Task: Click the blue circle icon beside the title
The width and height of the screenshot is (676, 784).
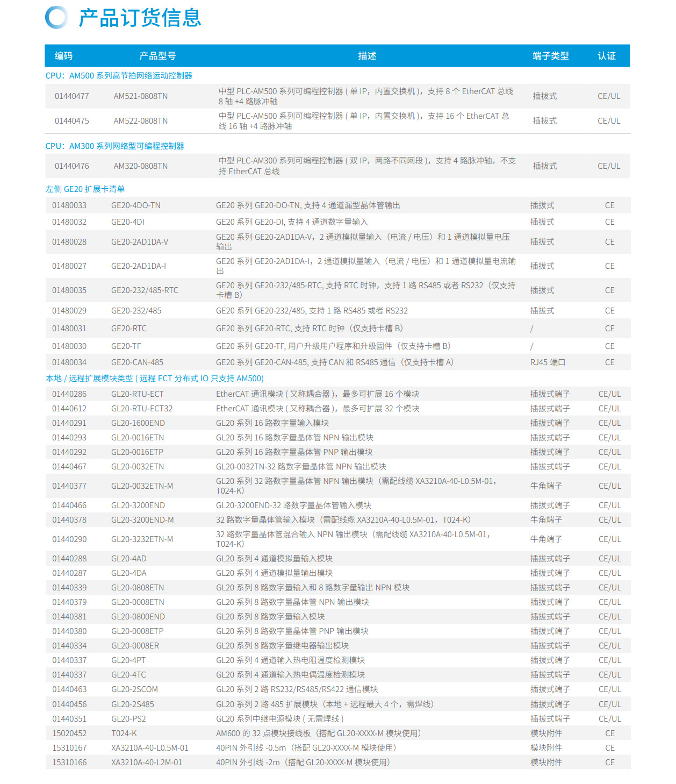Action: pyautogui.click(x=56, y=18)
